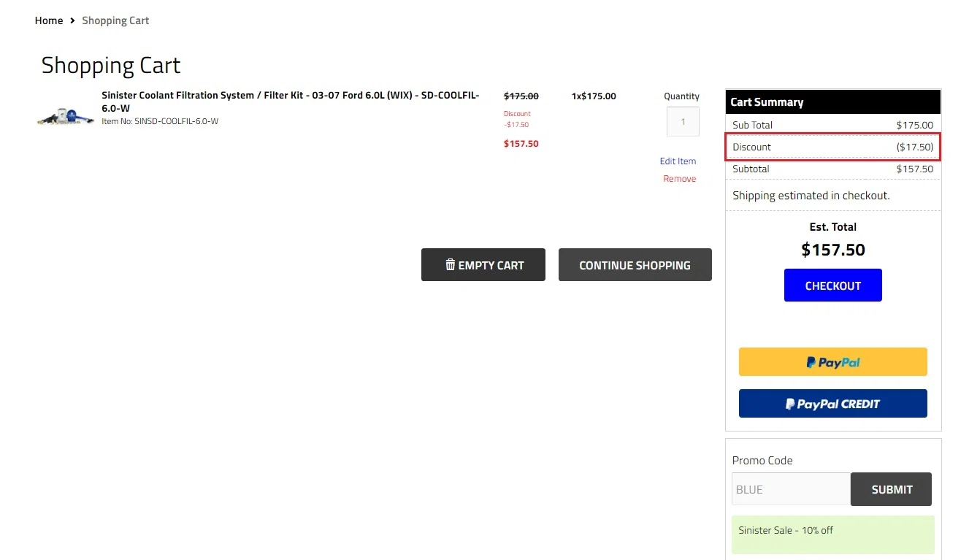This screenshot has height=560, width=969.
Task: Click the Cart Summary header
Action: [x=833, y=101]
